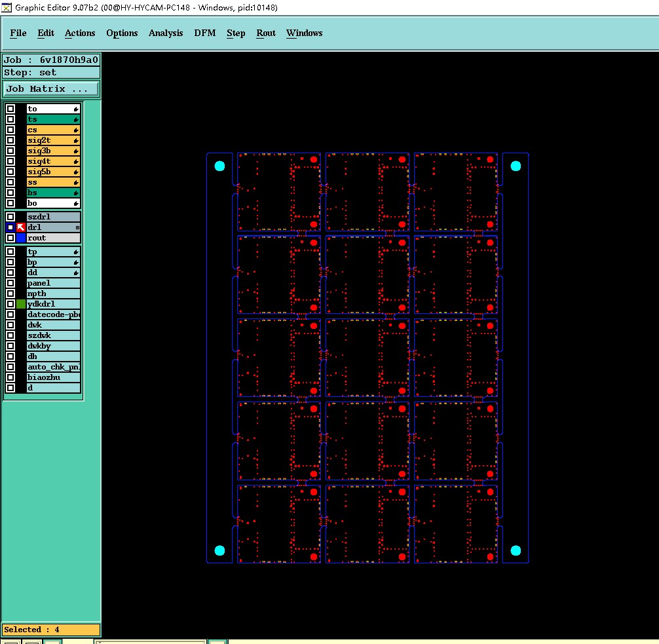Select the biaozhu layer name
Viewport: 659px width, 644px height.
53,377
